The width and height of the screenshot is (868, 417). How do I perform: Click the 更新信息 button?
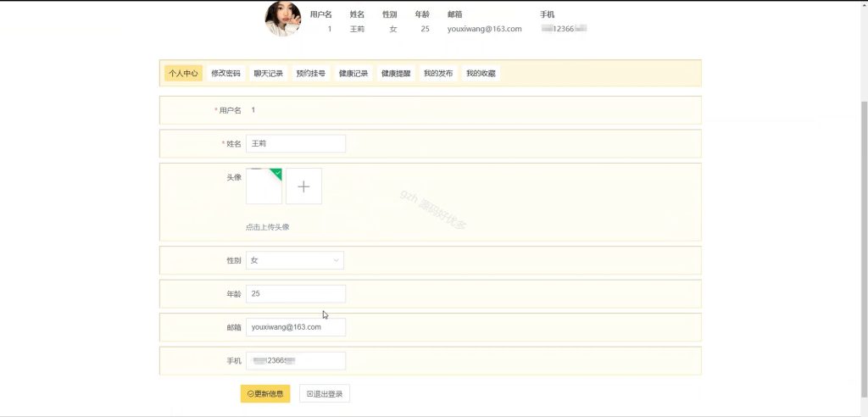point(265,394)
